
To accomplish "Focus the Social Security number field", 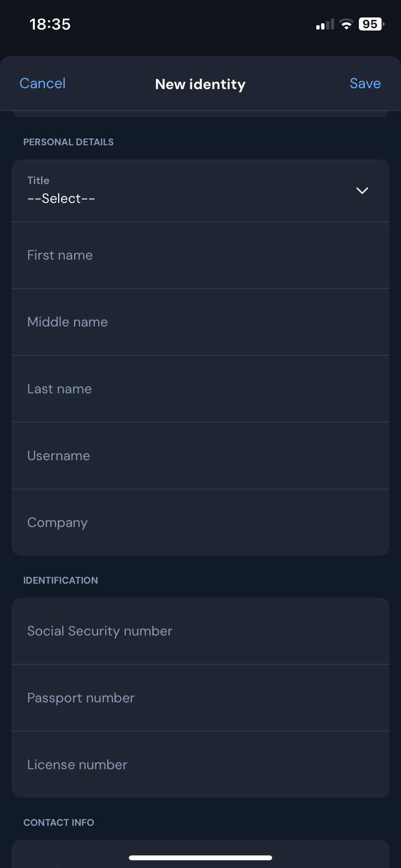I will (x=200, y=631).
